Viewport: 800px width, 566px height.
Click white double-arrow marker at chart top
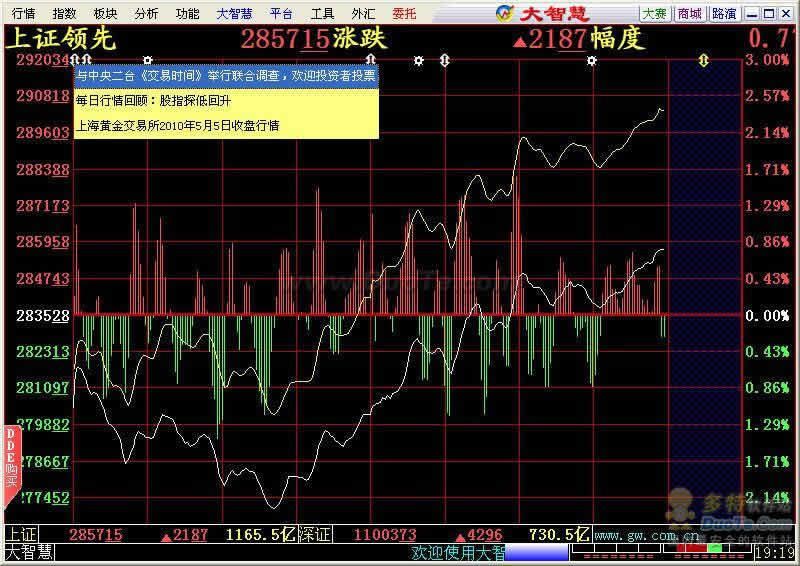444,61
